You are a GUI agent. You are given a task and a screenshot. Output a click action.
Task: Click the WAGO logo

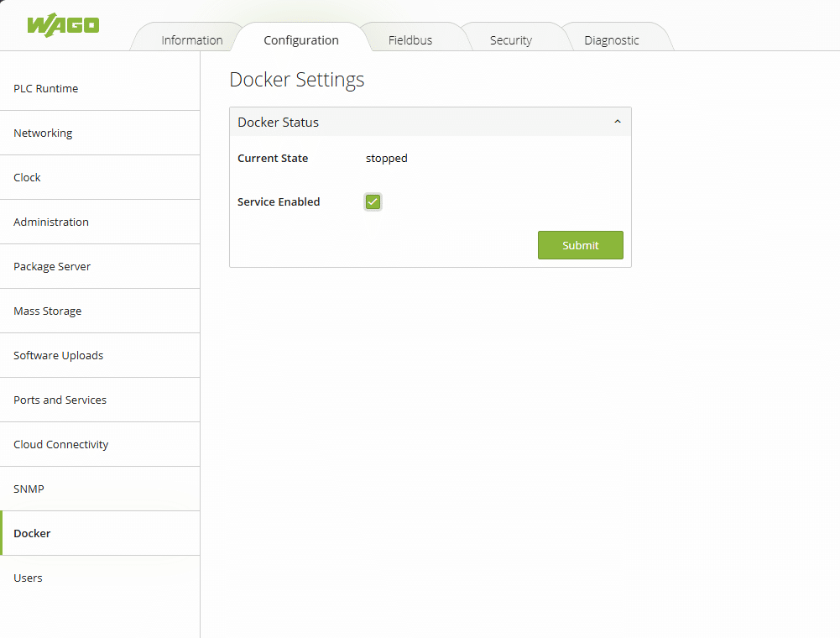pos(63,24)
